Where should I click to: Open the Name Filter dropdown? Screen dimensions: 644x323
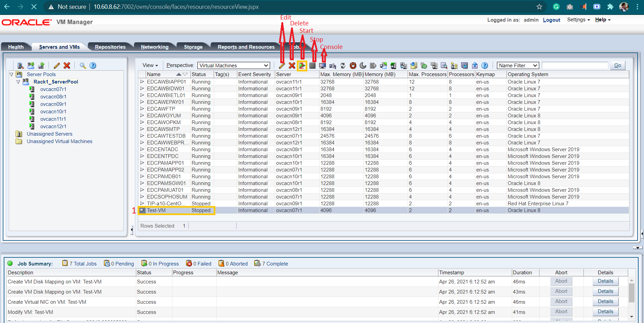tap(518, 65)
